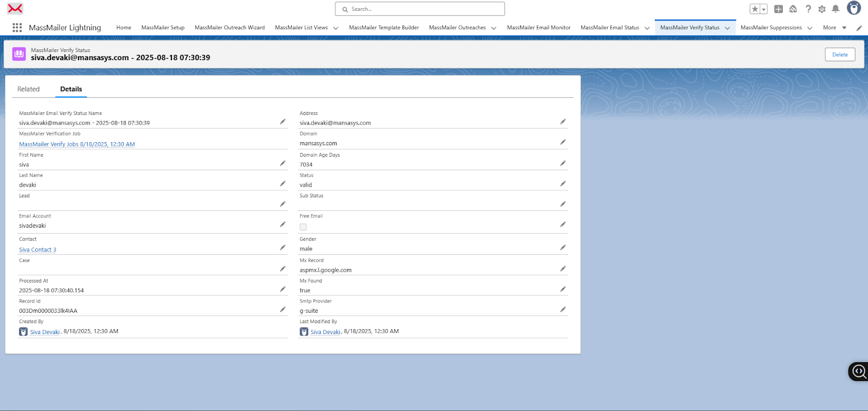Edit the Processed At field pencil

pos(283,289)
